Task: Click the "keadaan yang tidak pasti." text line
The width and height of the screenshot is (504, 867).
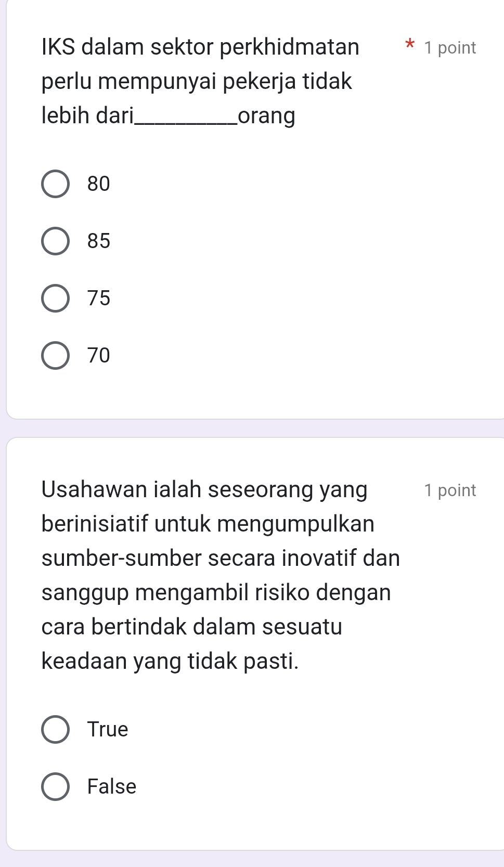Action: pyautogui.click(x=170, y=661)
